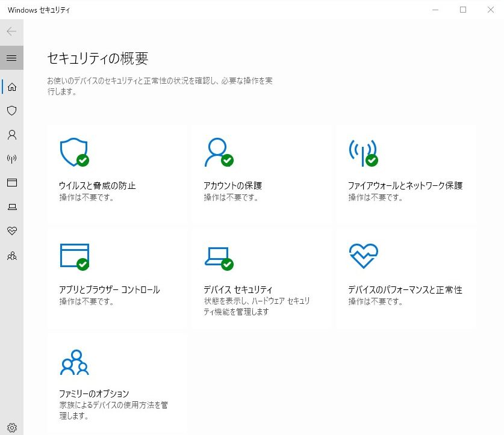This screenshot has width=504, height=435.
Task: Open the hamburger navigation menu
Action: (x=11, y=58)
